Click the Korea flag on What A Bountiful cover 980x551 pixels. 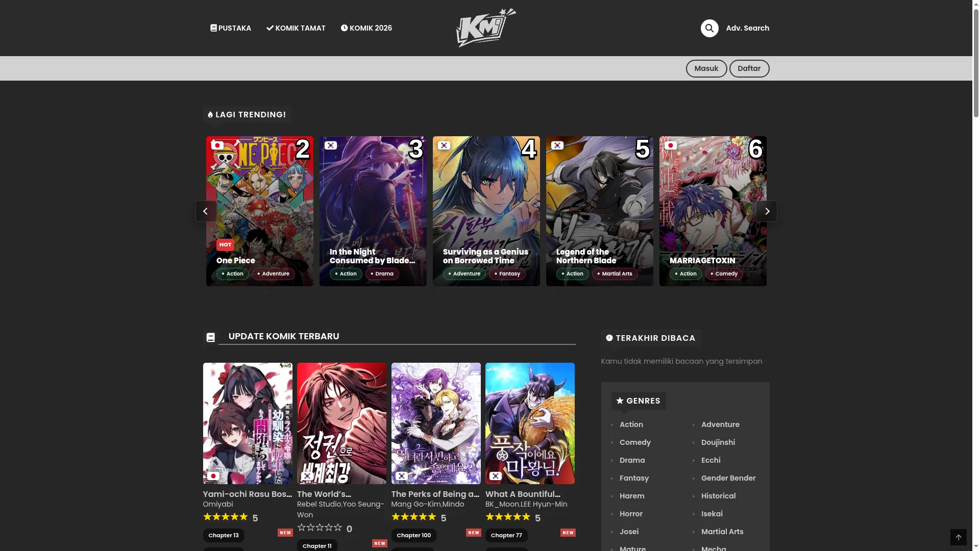click(496, 476)
